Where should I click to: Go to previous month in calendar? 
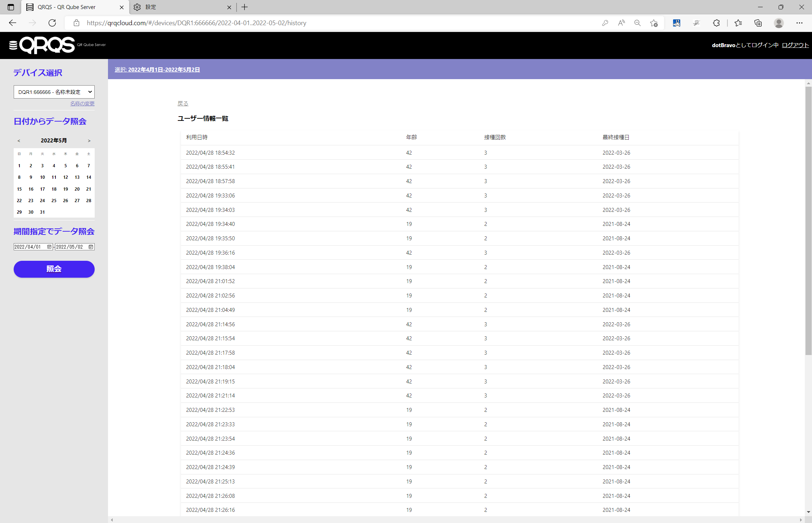point(19,141)
